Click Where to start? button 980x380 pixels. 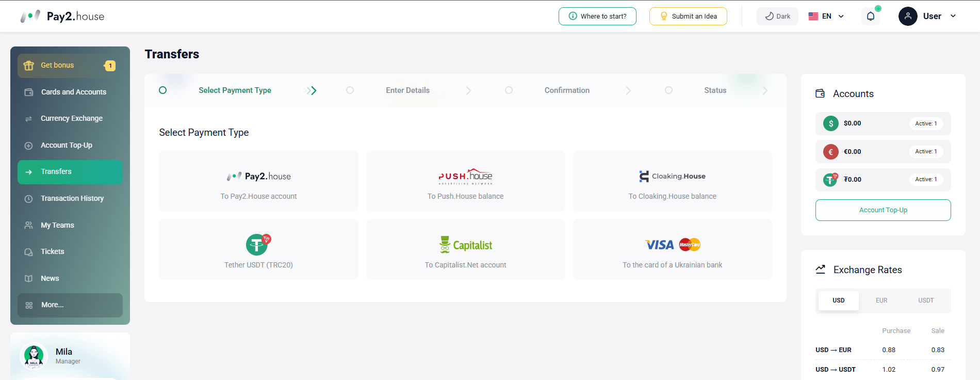point(597,16)
